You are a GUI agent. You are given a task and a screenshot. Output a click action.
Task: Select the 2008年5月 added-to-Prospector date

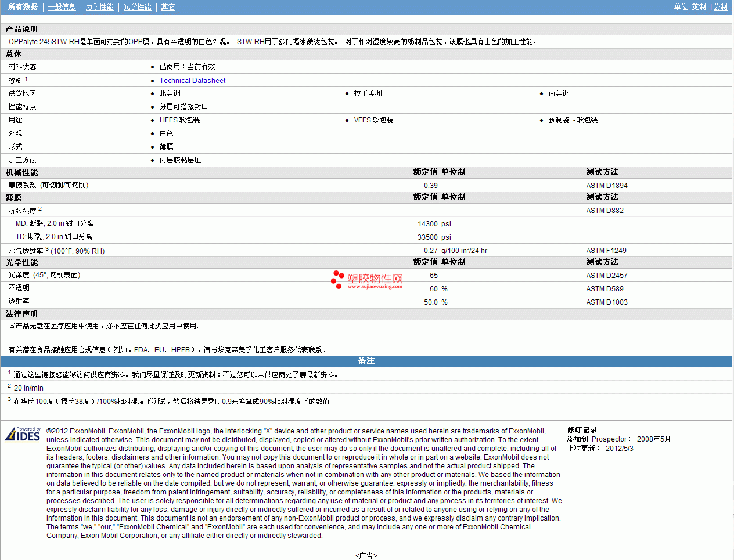pos(653,439)
